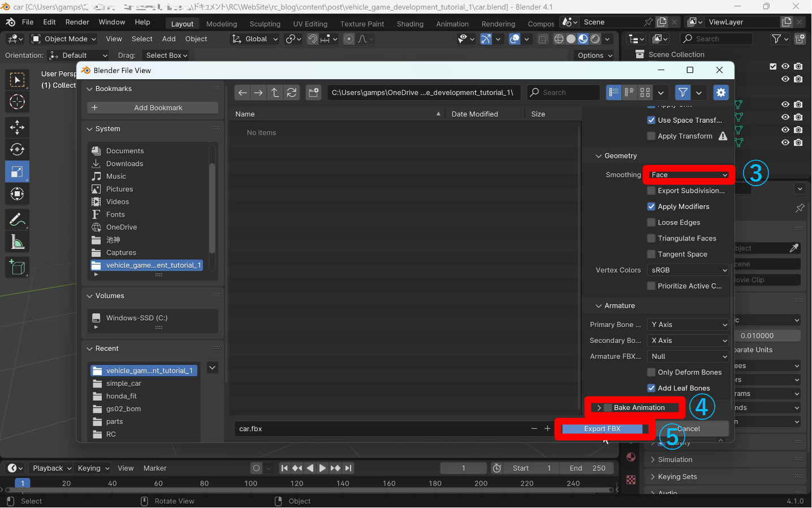
Task: Open the Smoothing dropdown set to Face
Action: [x=688, y=175]
